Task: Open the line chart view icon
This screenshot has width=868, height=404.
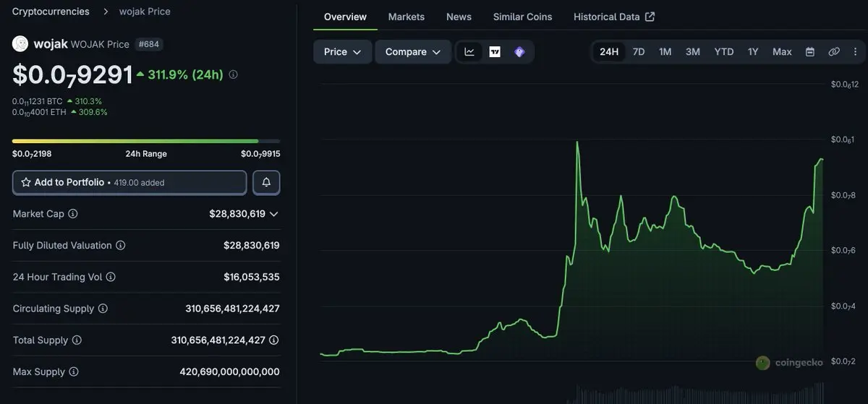Action: [469, 52]
